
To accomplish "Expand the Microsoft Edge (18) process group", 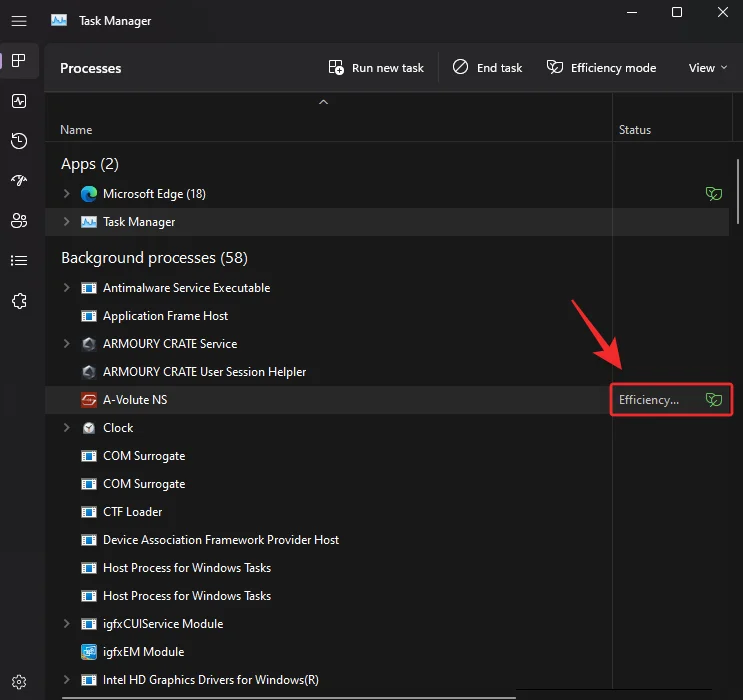I will tap(66, 193).
